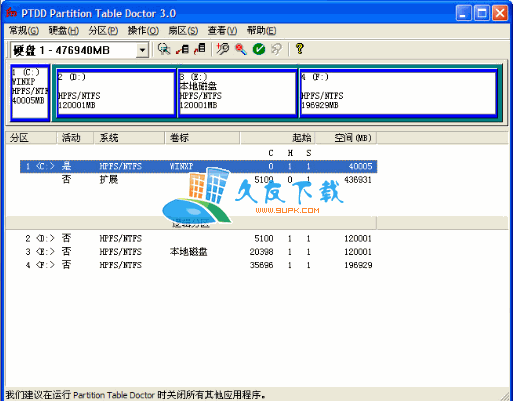Select the C: WINXP partition block in disk map
513x401 pixels.
tap(30, 92)
